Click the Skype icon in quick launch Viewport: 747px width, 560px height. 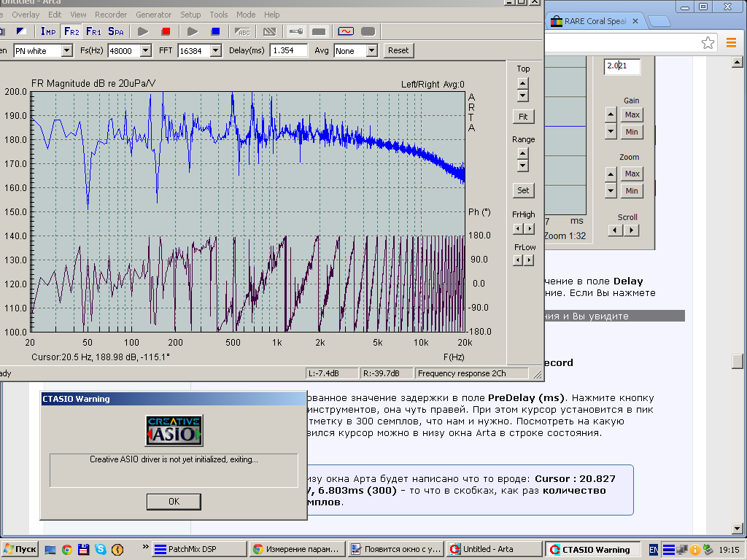point(100,549)
